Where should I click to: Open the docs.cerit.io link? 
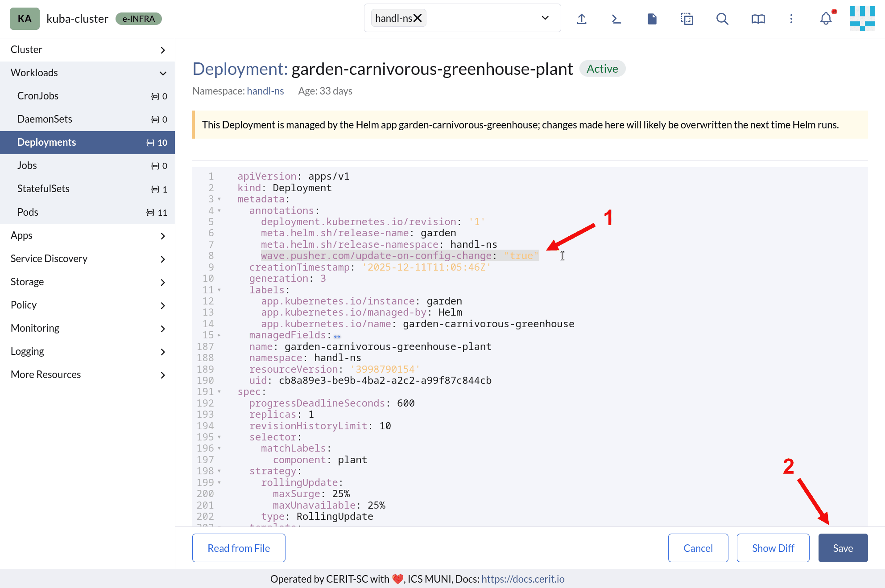click(x=523, y=579)
